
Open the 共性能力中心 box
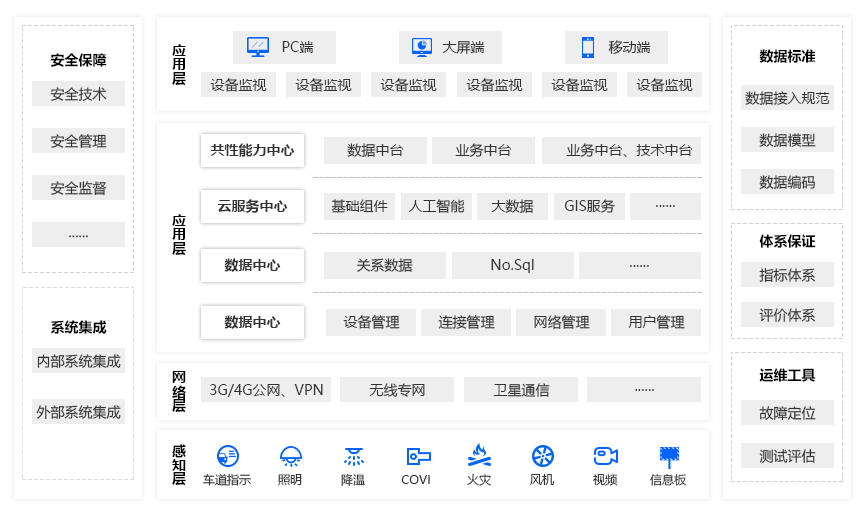coord(252,150)
